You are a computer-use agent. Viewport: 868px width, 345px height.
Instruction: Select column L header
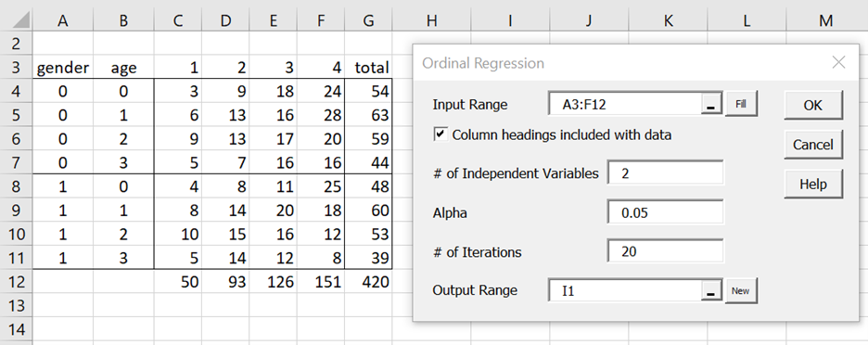coord(747,19)
